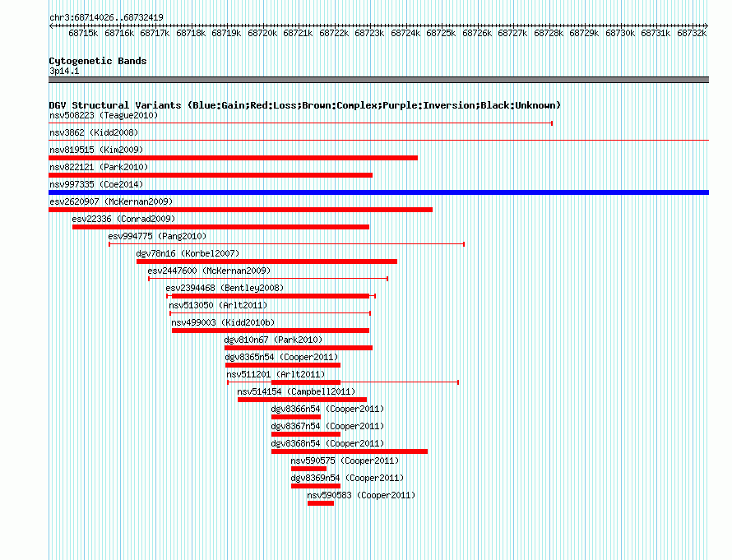Click the esv22336 red bar

point(220,227)
